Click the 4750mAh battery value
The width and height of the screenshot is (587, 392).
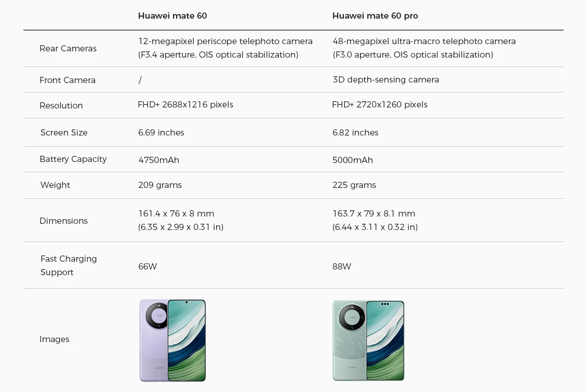coord(158,160)
